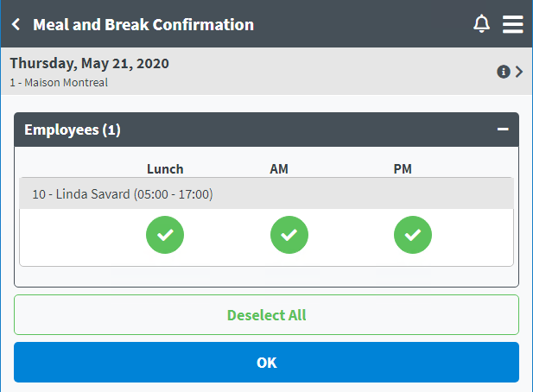
Task: Click the Employees (1) panel header
Action: point(266,130)
